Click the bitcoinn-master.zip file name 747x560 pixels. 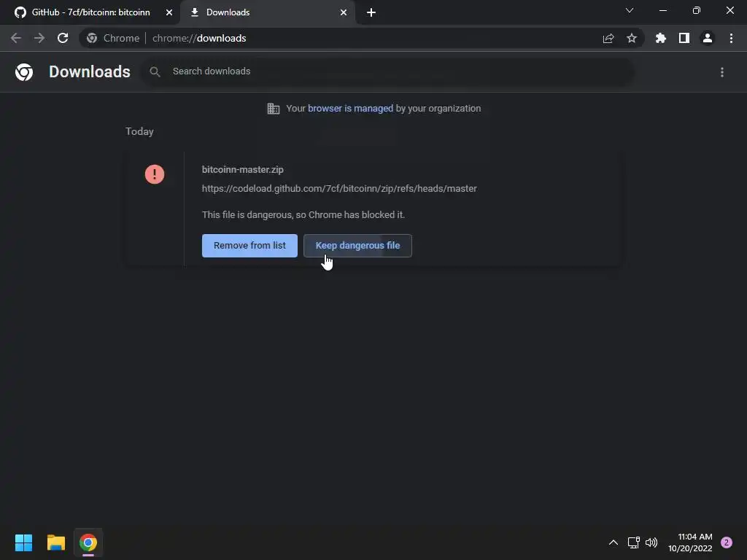click(x=242, y=169)
